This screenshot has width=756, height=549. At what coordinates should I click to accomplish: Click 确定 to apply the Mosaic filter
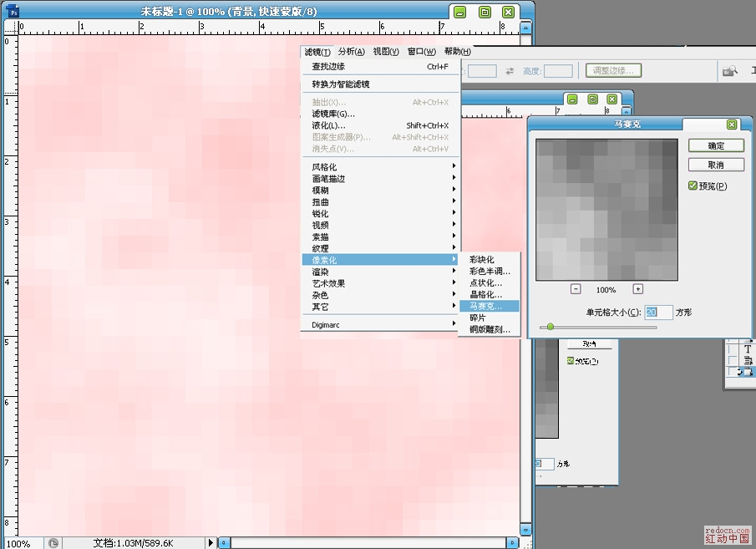tap(716, 145)
